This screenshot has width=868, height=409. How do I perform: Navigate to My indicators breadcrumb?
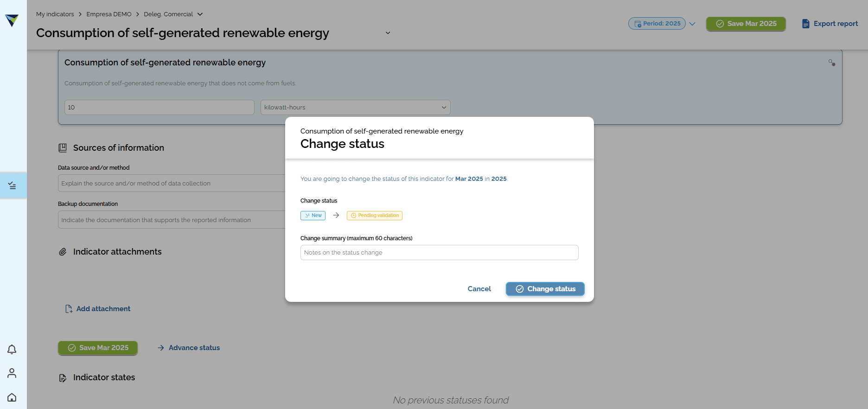click(55, 14)
